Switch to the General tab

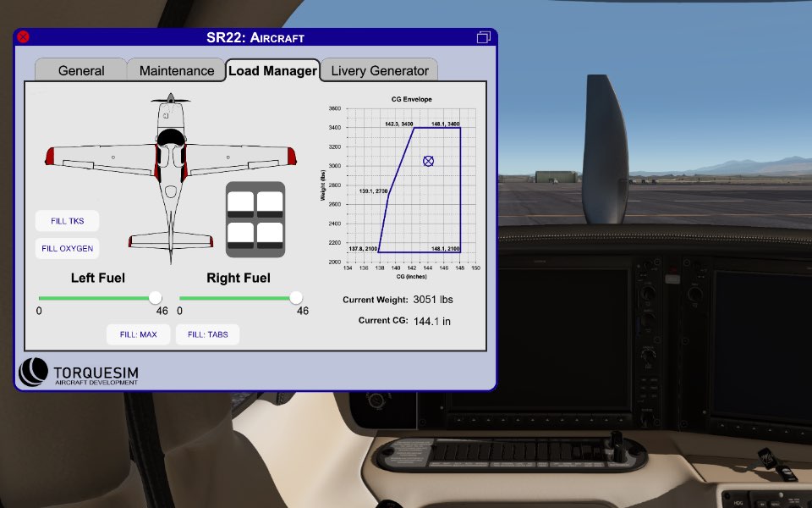tap(81, 70)
